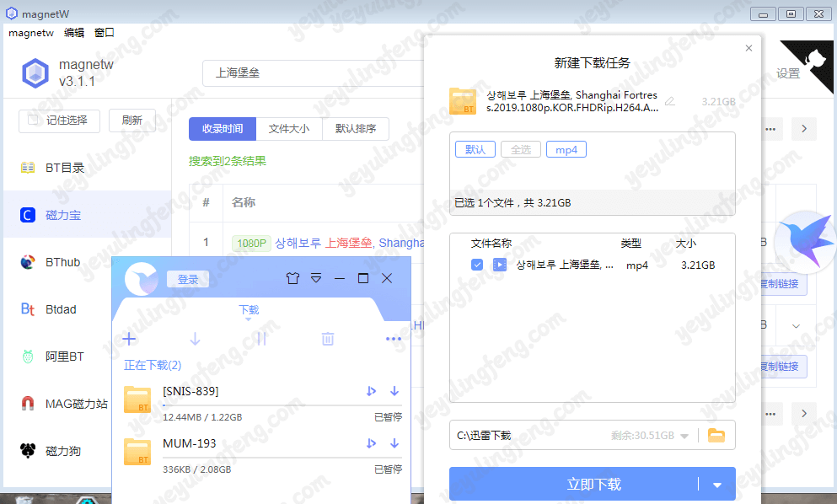Click start download arrow in Xunlei toolbar
This screenshot has width=837, height=504.
[195, 339]
